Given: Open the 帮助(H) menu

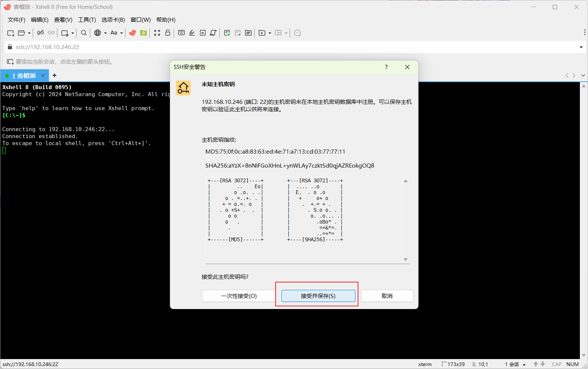Looking at the screenshot, I should 166,20.
